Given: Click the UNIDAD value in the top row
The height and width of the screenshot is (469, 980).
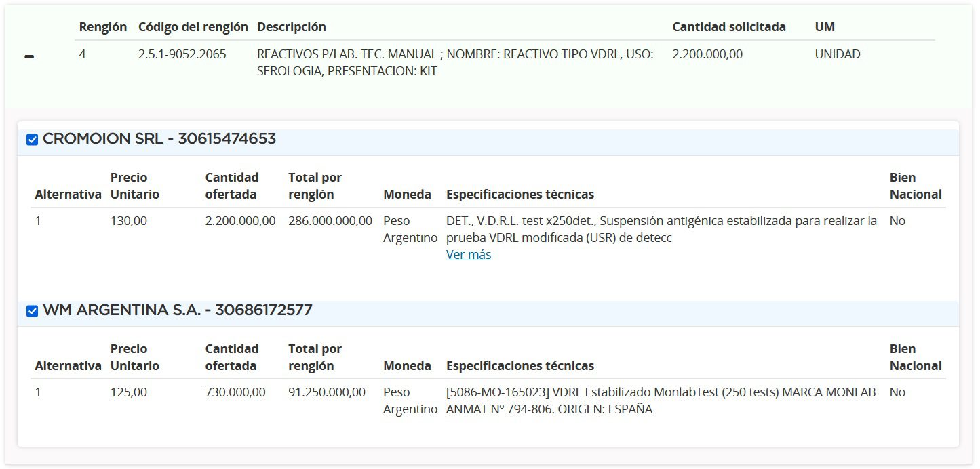Looking at the screenshot, I should pyautogui.click(x=837, y=54).
